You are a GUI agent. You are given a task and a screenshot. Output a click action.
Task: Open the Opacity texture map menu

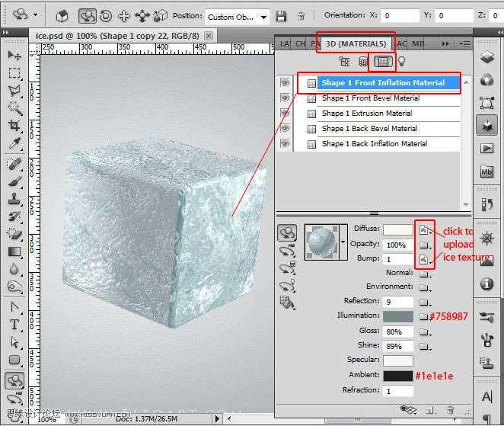(x=425, y=245)
